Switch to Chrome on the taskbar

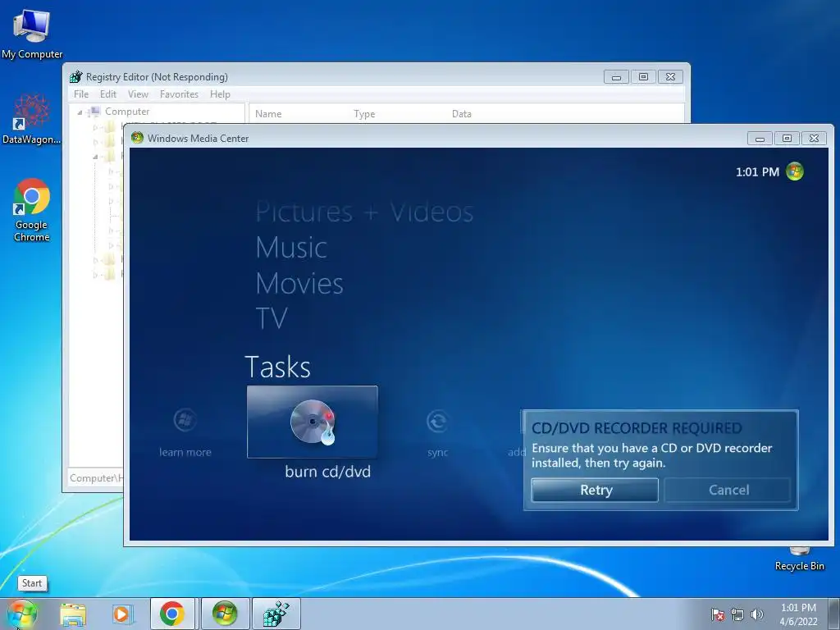click(172, 614)
